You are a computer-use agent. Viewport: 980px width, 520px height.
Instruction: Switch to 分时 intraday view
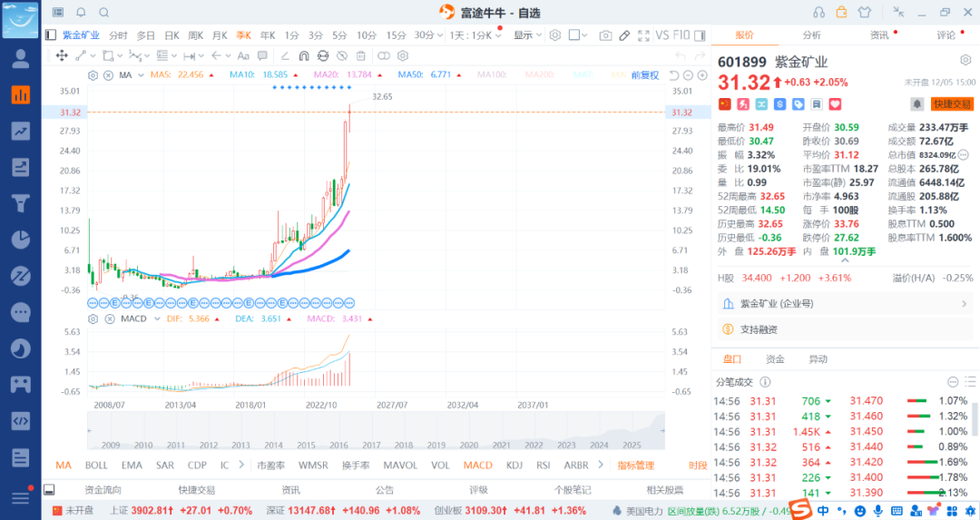click(118, 35)
